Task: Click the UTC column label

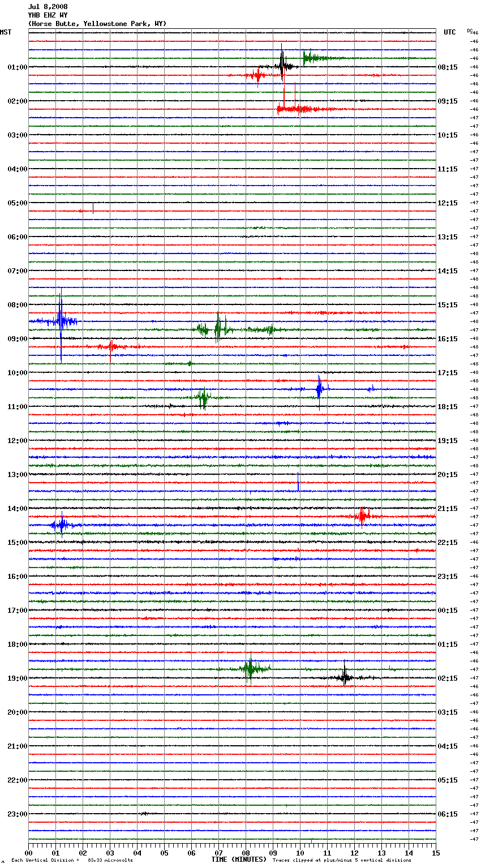Action: tap(450, 32)
